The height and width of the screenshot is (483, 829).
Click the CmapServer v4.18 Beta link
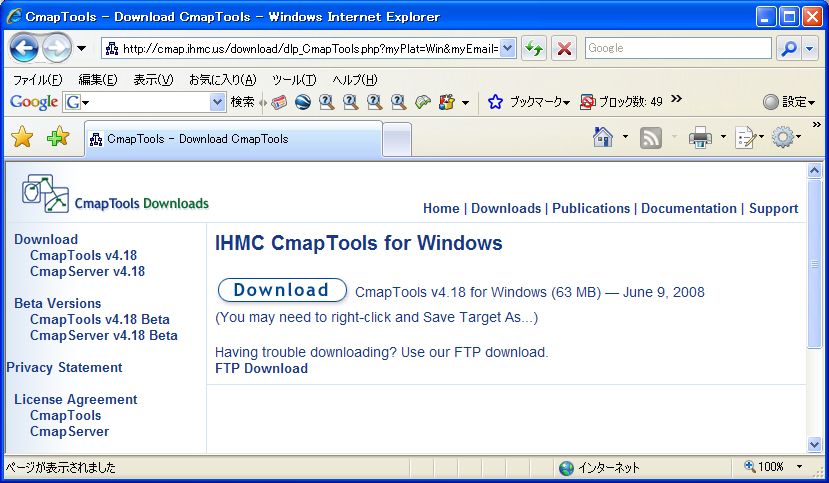(x=104, y=335)
